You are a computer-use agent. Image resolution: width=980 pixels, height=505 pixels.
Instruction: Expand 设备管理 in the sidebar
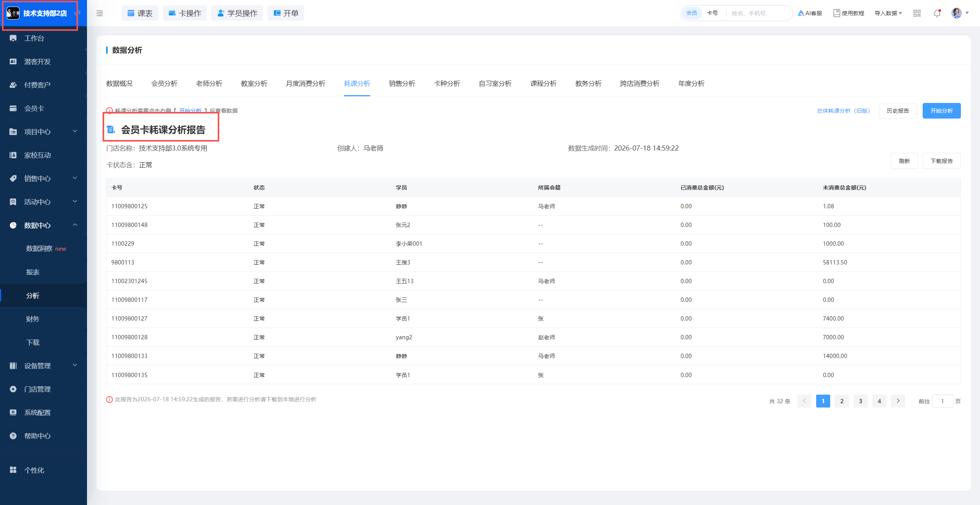pos(43,366)
